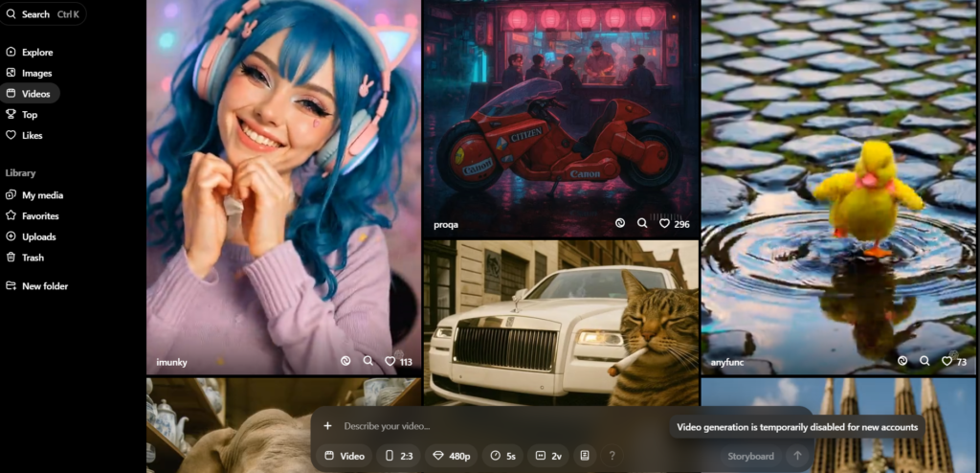
Task: Open the presets icon next to 2v
Action: (584, 456)
